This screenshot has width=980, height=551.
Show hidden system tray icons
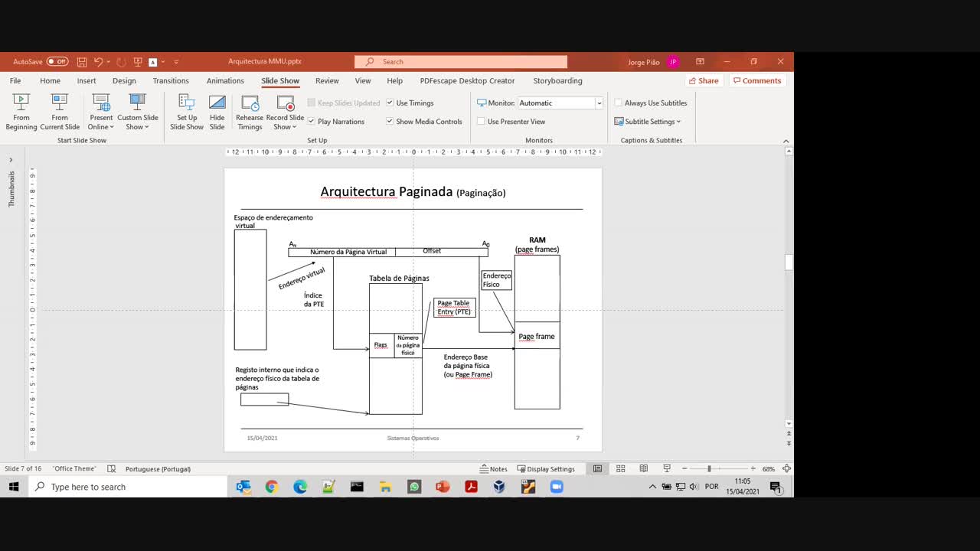652,487
